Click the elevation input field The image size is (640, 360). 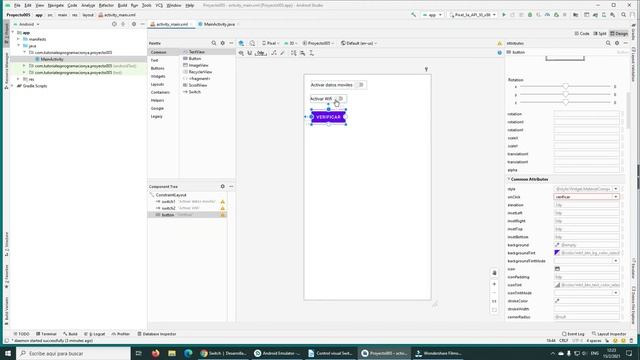(587, 205)
